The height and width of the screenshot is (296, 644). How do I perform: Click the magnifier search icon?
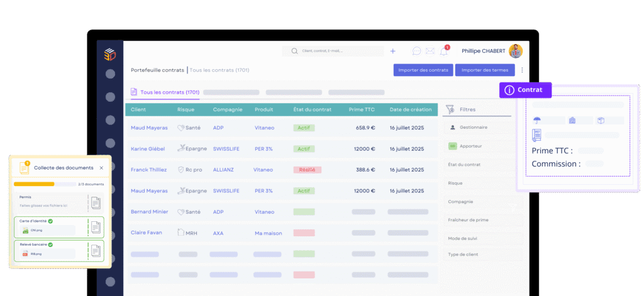click(294, 52)
